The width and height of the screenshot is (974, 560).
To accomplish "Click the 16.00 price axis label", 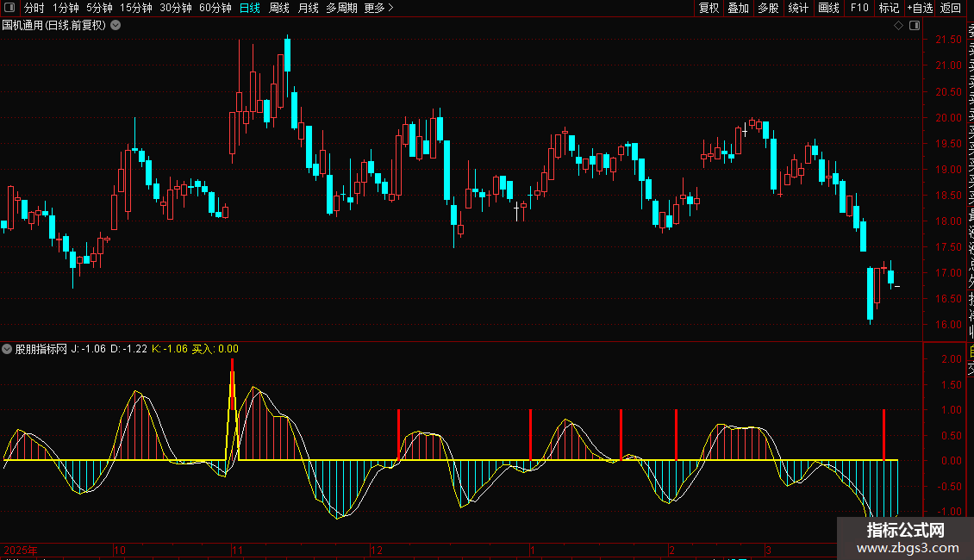I will click(x=948, y=325).
